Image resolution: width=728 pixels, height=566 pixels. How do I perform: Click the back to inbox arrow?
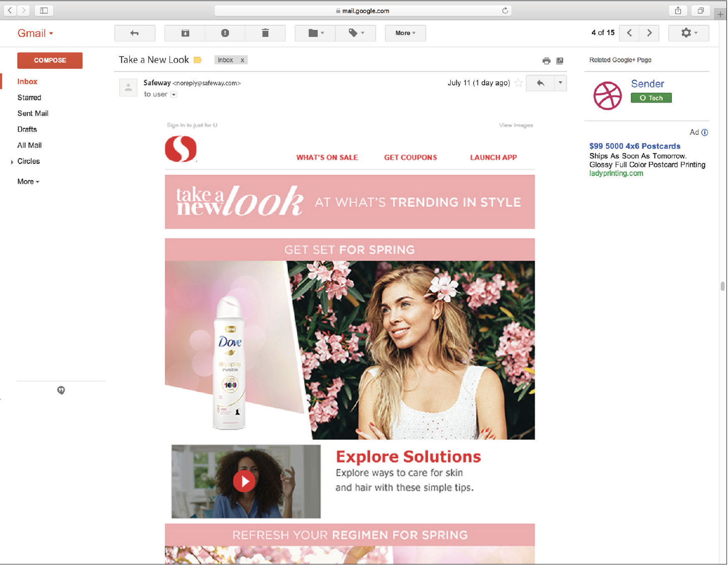(x=135, y=33)
